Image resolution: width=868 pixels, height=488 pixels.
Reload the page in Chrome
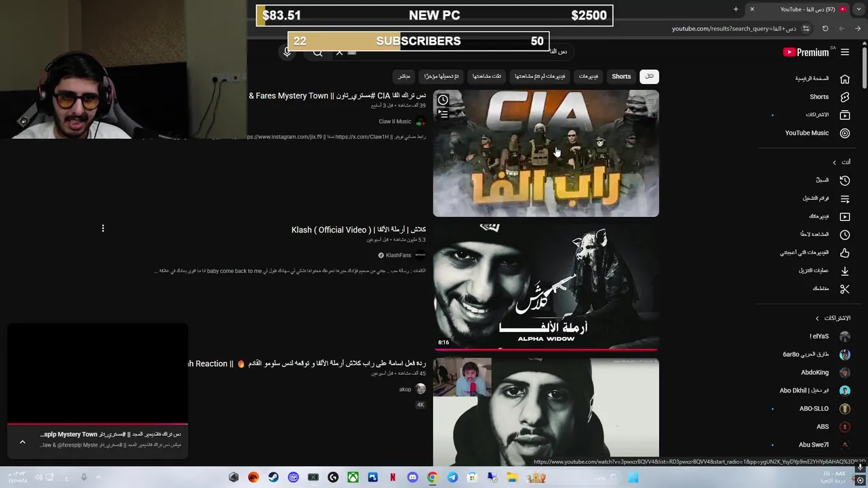(825, 28)
